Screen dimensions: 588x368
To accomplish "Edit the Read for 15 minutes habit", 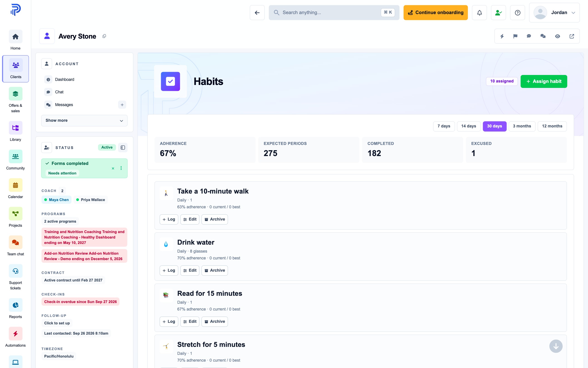I will 190,321.
